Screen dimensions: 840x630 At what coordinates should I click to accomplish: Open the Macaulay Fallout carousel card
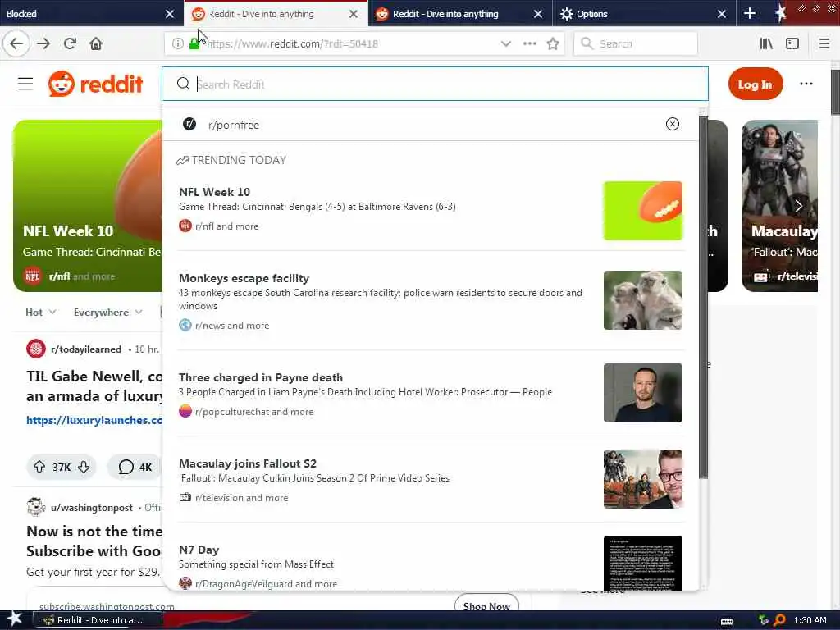(779, 206)
